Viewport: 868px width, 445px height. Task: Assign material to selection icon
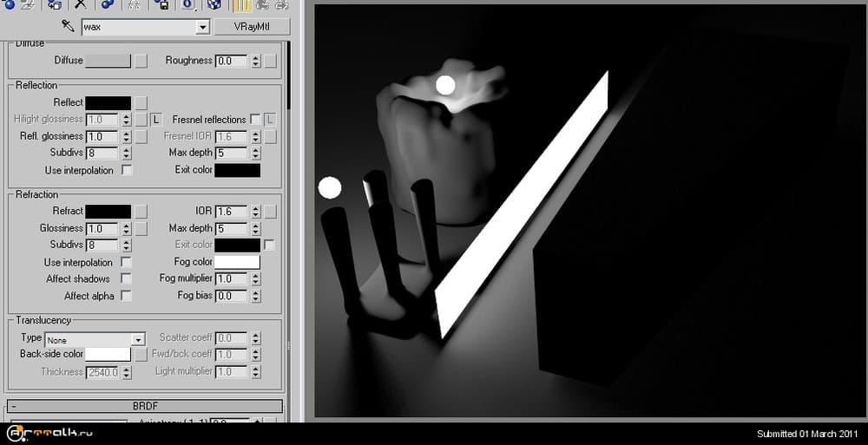(x=54, y=4)
